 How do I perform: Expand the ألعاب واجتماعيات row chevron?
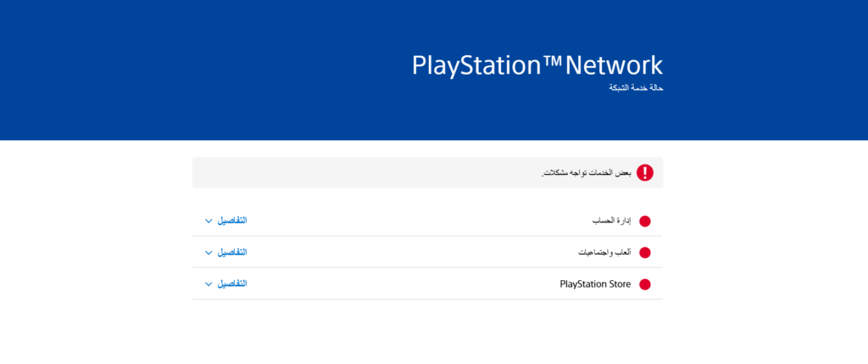[209, 253]
